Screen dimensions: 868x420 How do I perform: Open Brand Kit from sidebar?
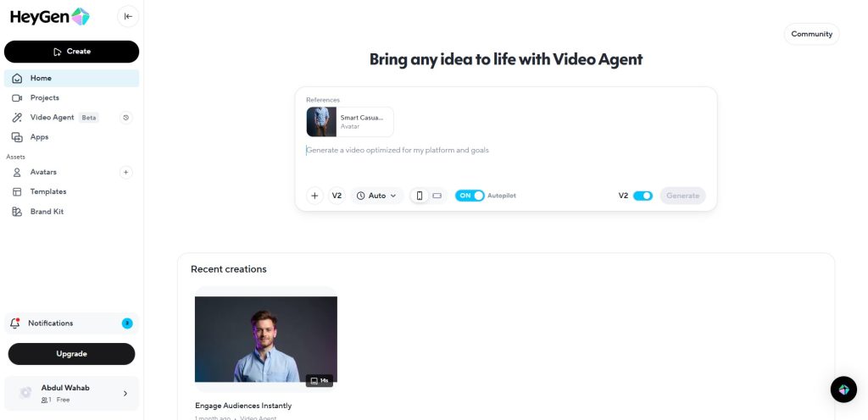click(x=47, y=212)
